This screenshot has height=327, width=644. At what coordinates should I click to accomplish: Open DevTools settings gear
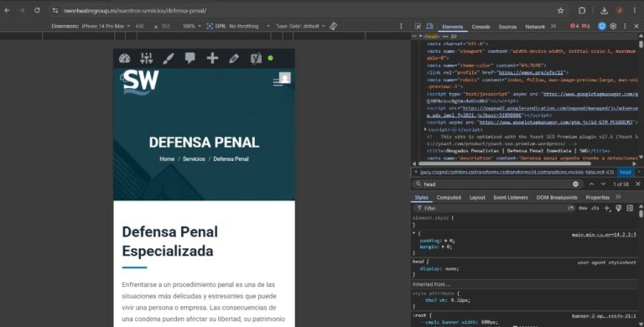tap(613, 26)
